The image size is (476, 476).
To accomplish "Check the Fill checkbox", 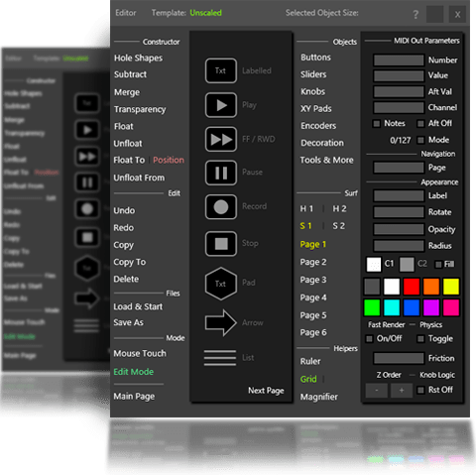I will [x=438, y=264].
